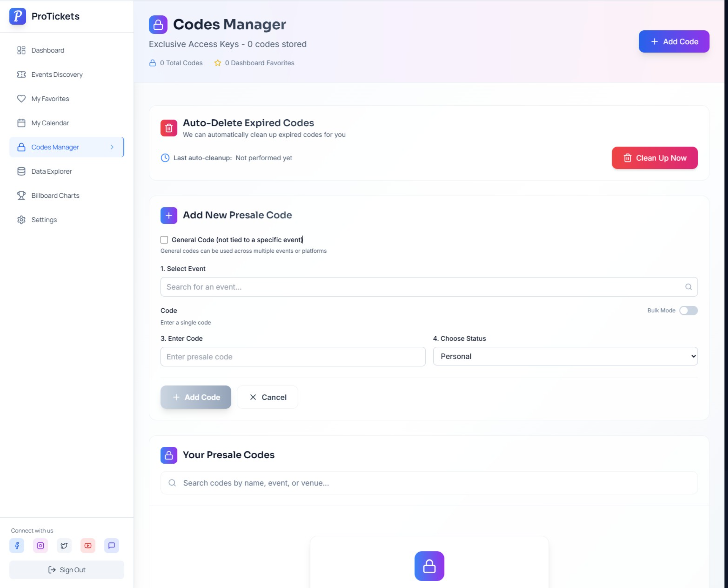The width and height of the screenshot is (728, 588).
Task: Open the YouTube social link
Action: [x=88, y=546]
